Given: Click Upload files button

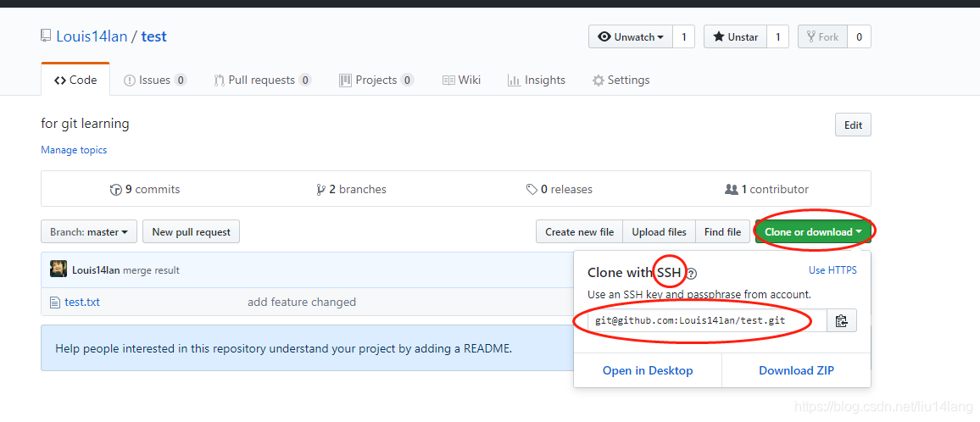Looking at the screenshot, I should 659,232.
